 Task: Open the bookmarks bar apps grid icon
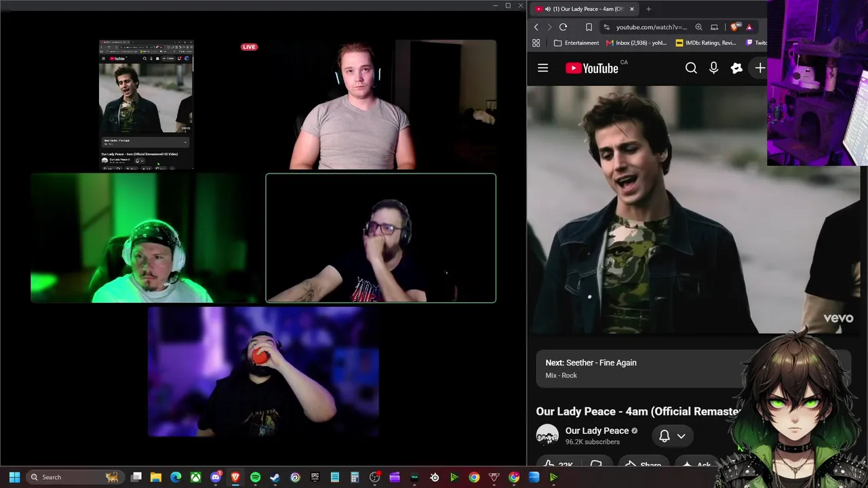tap(536, 43)
